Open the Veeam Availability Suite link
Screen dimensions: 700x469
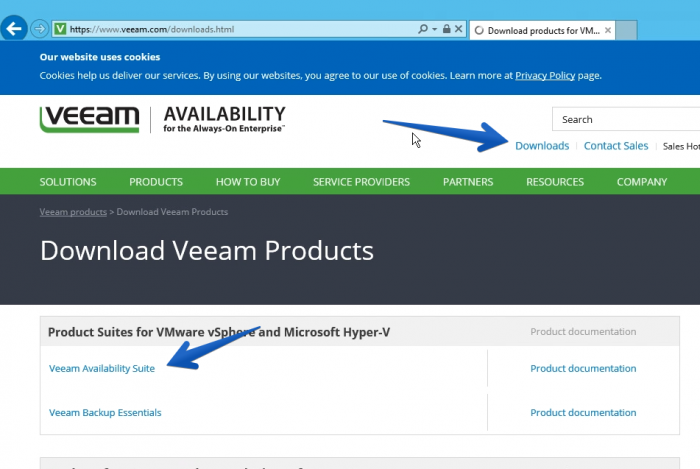coord(102,369)
